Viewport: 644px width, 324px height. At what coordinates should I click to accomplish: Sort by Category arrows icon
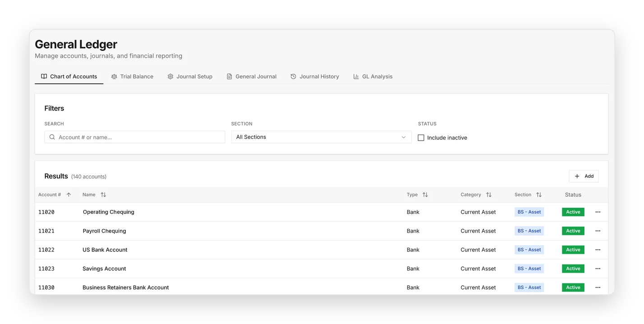[489, 195]
